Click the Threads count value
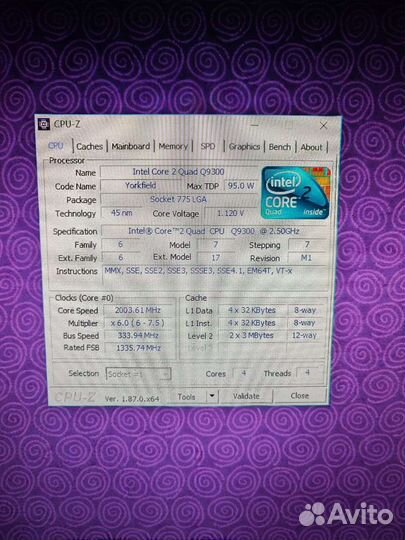405x540 pixels. (x=308, y=373)
